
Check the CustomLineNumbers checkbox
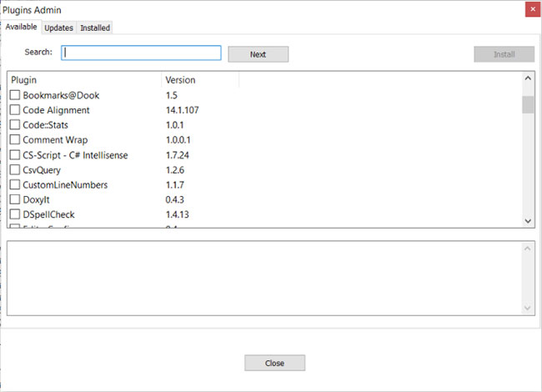click(x=15, y=184)
